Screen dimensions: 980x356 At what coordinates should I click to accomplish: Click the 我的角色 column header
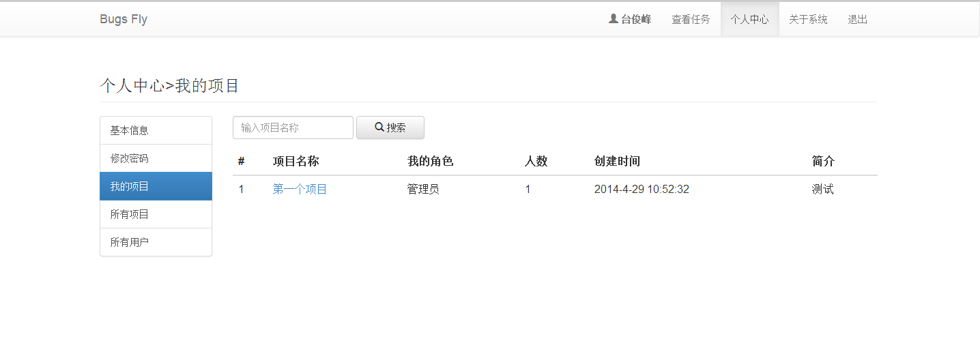tap(430, 162)
